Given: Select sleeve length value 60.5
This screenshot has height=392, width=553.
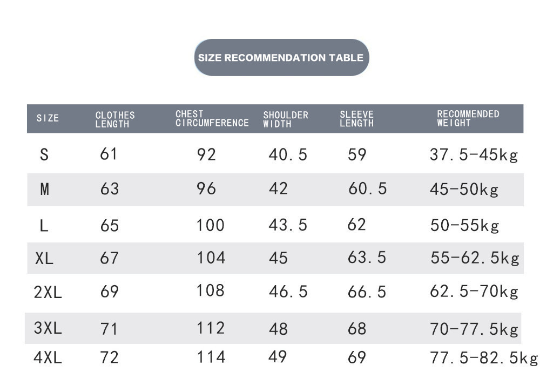Looking at the screenshot, I should (x=367, y=188).
